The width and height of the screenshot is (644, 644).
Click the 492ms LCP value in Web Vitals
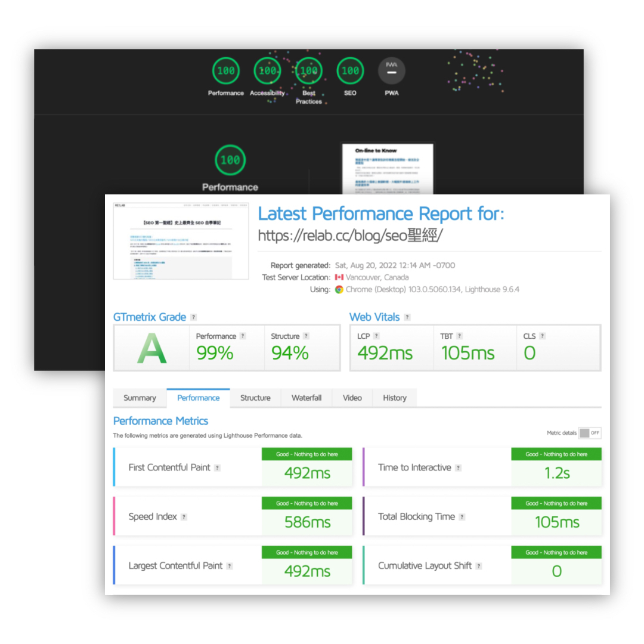(385, 353)
